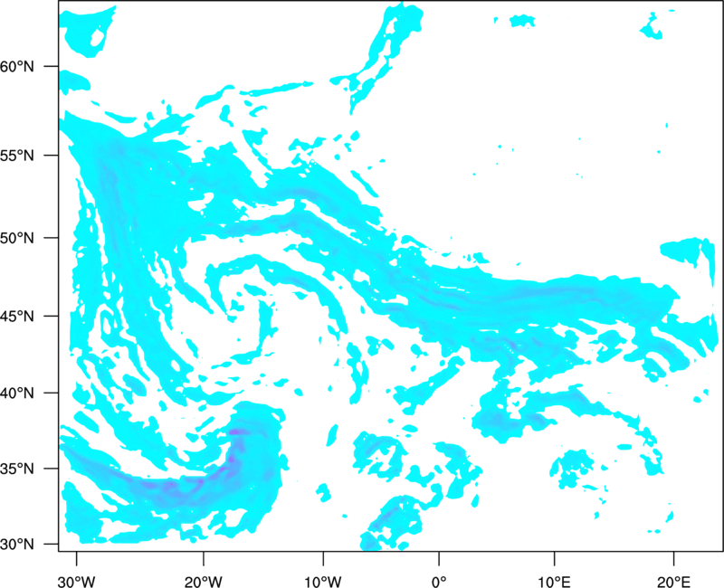Screen dimensions: 724x588
Task: Click the 35°N latitude label
Action: tap(17, 469)
